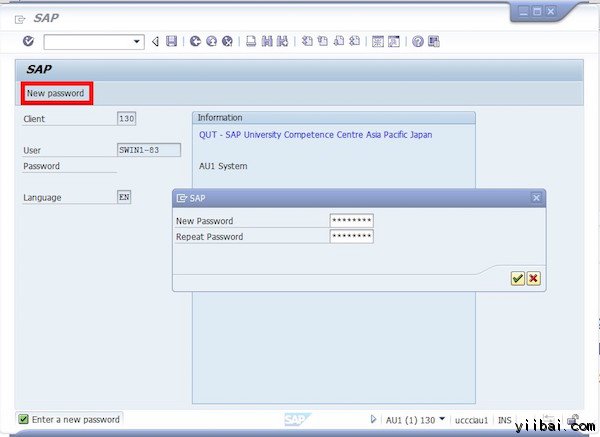Open the AU1 (1) 130 system dropdown

click(x=415, y=420)
